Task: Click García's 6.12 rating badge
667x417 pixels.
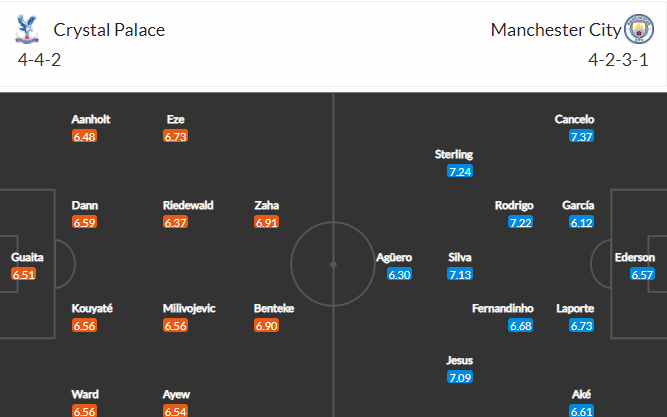Action: pyautogui.click(x=581, y=222)
